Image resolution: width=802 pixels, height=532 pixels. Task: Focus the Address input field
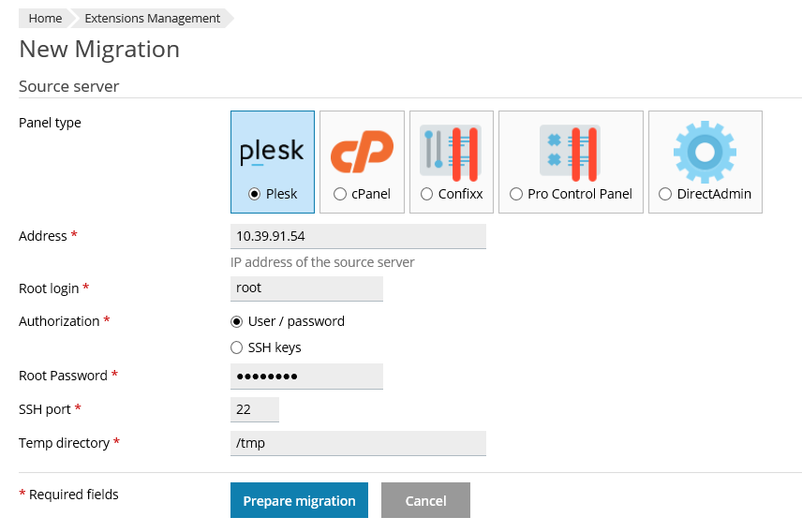[358, 236]
